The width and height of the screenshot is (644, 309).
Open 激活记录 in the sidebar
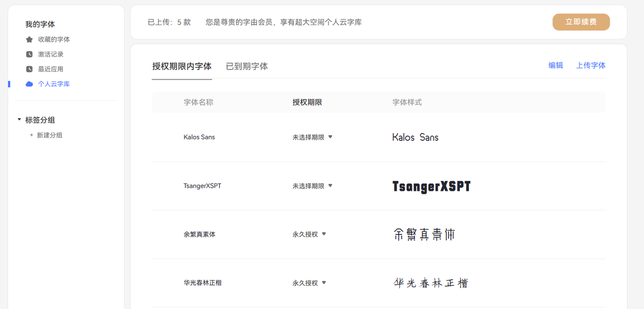point(51,54)
